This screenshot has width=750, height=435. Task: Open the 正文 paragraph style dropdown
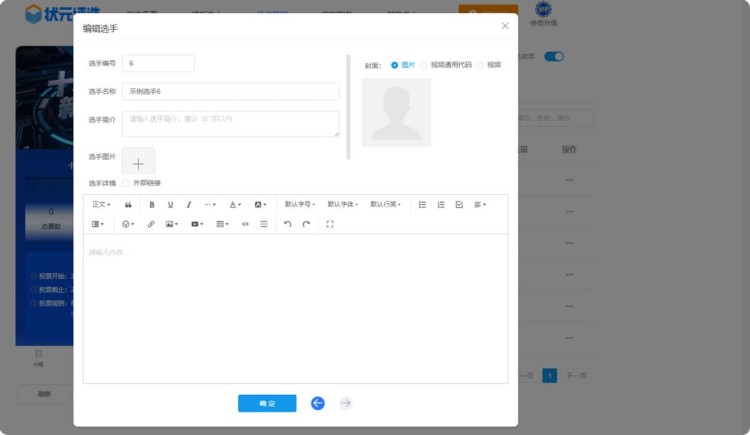(100, 205)
